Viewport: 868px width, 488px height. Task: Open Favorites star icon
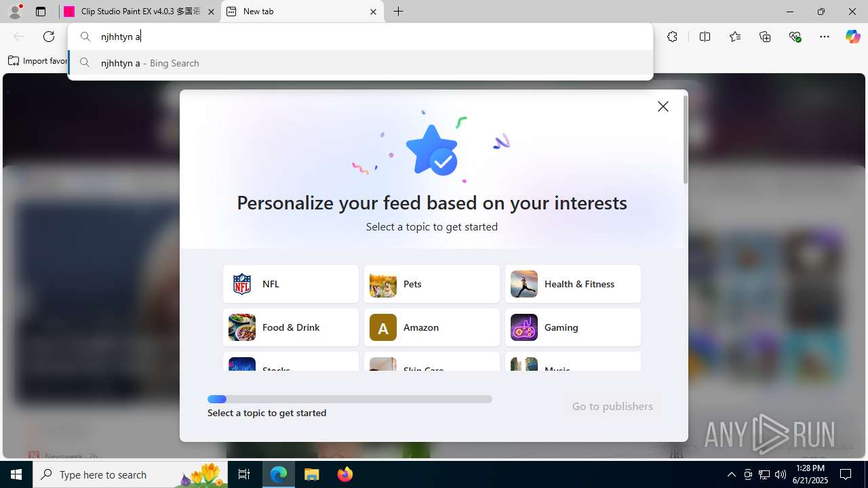tap(735, 37)
